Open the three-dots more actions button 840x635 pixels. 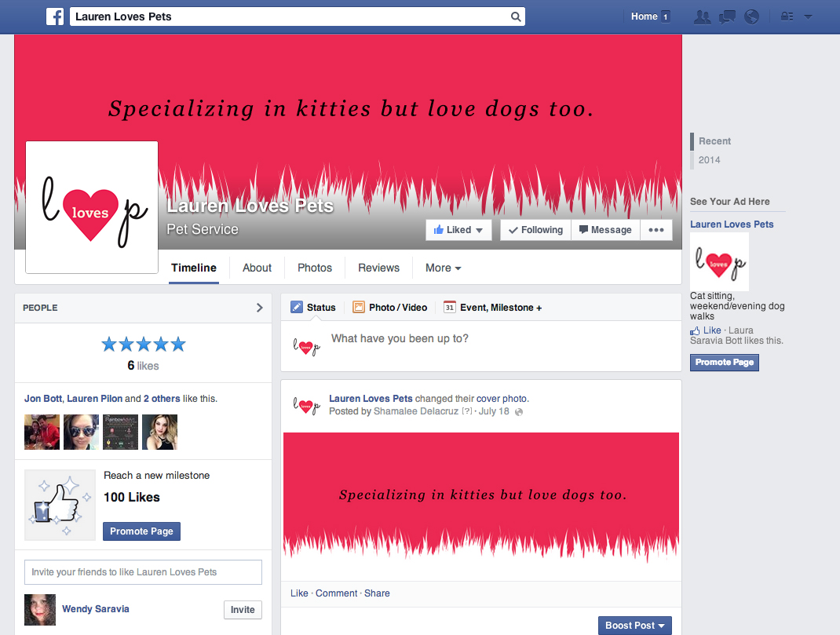(x=656, y=230)
